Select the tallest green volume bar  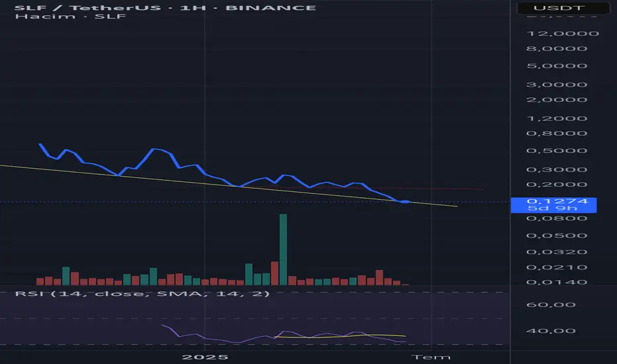pos(283,250)
